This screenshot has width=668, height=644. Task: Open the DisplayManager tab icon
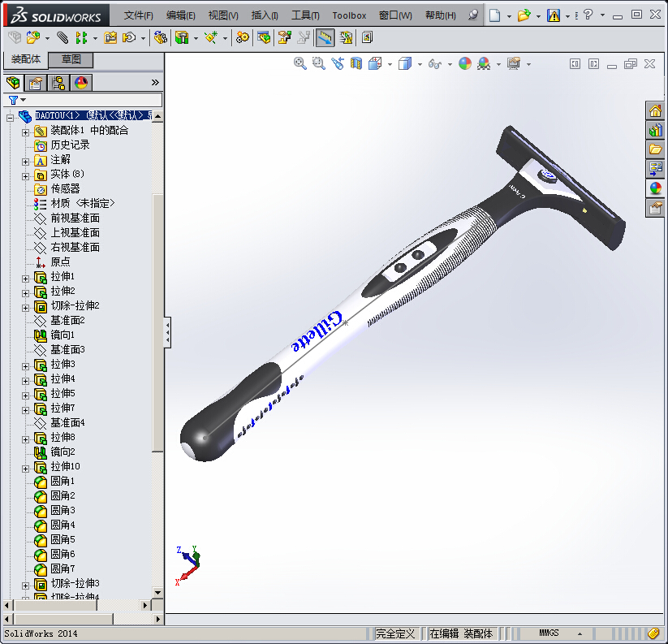tap(81, 83)
